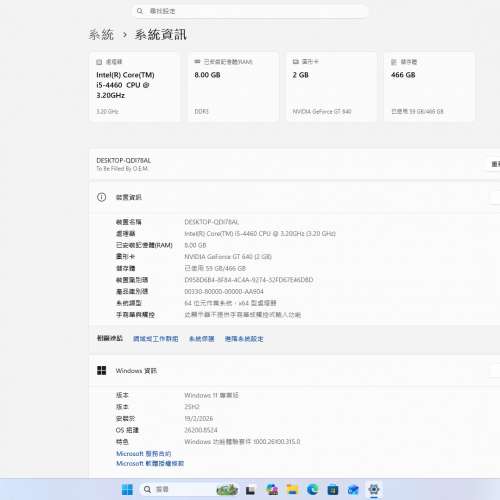Click the breadcrumb chevron after 系統

pos(125,35)
